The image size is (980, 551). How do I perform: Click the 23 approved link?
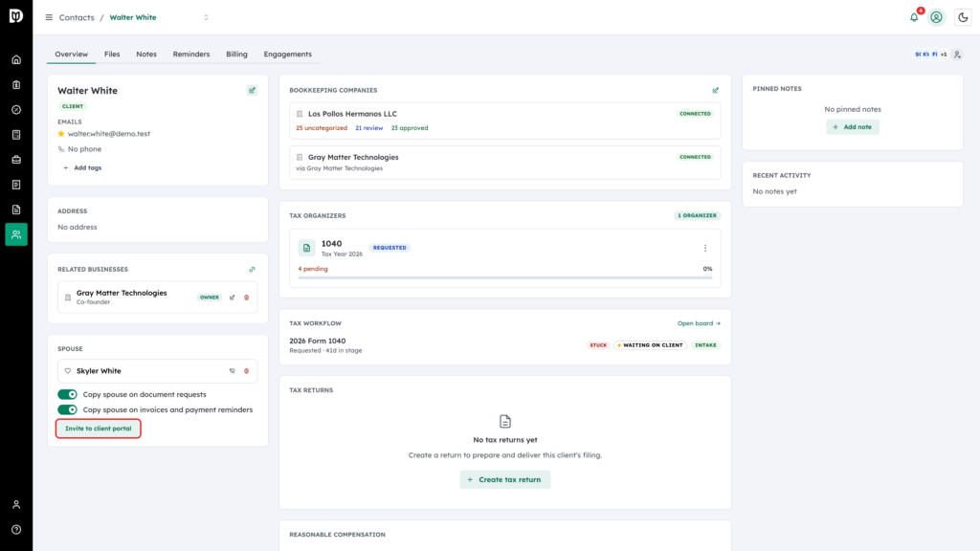[x=410, y=128]
